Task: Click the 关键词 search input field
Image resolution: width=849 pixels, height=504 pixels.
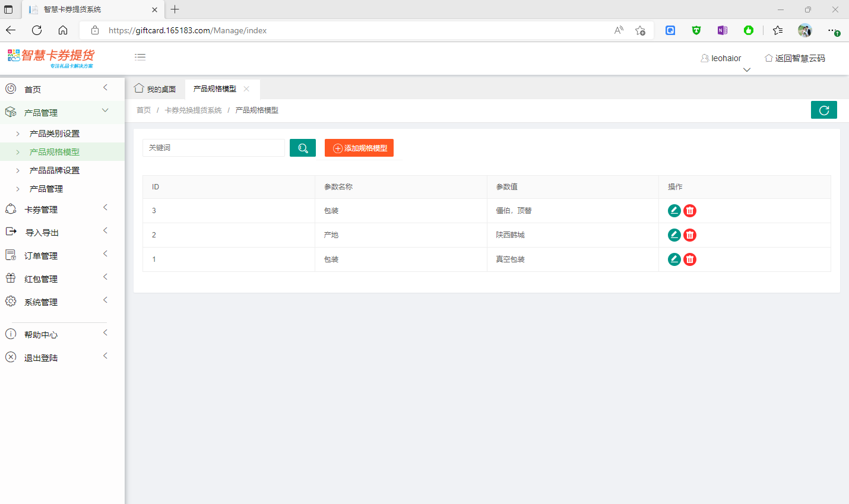Action: click(x=214, y=148)
